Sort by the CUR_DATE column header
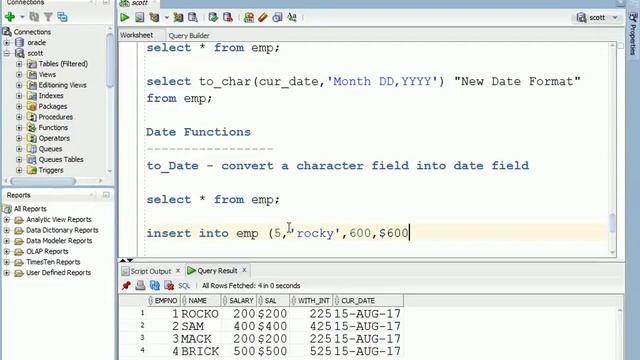The width and height of the screenshot is (640, 360). [x=368, y=300]
